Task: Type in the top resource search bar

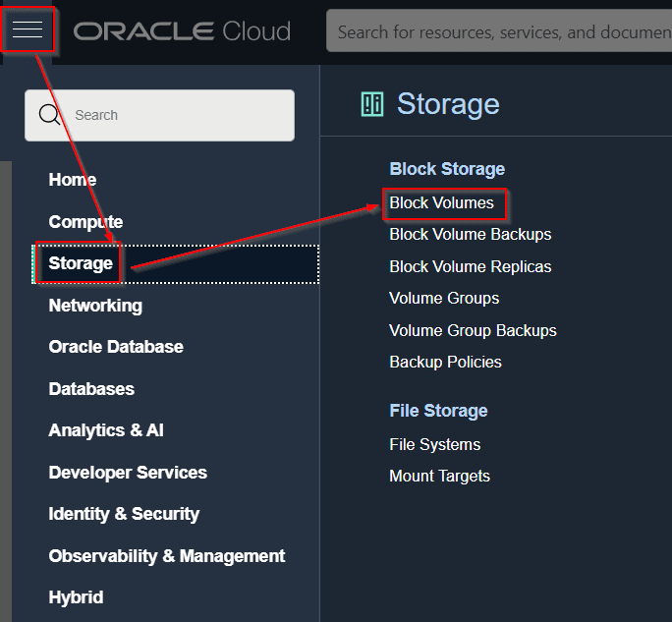Action: [501, 32]
